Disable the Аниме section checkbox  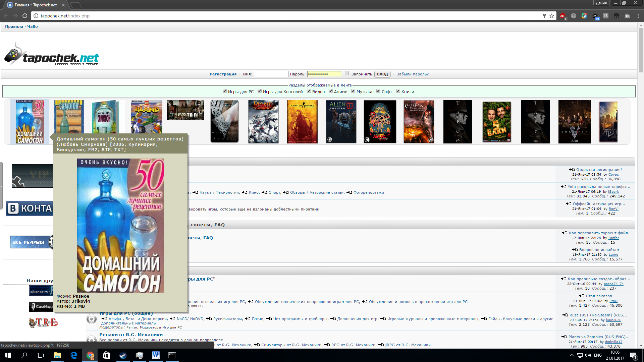point(331,91)
